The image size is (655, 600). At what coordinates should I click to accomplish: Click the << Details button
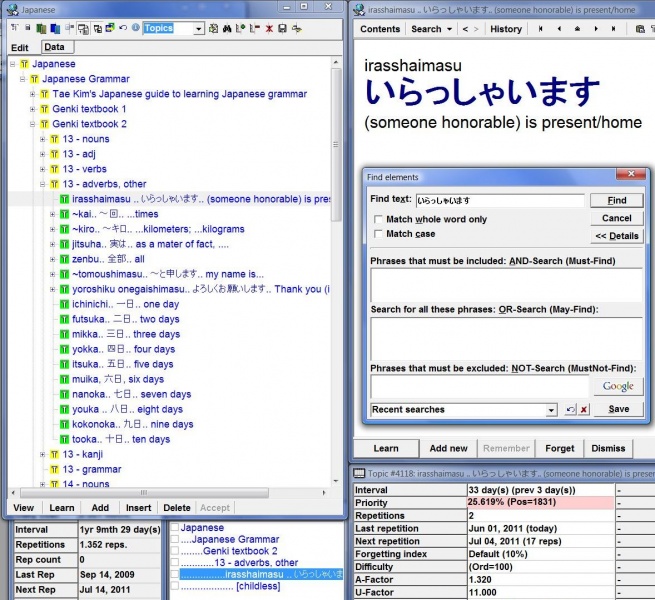click(x=617, y=236)
